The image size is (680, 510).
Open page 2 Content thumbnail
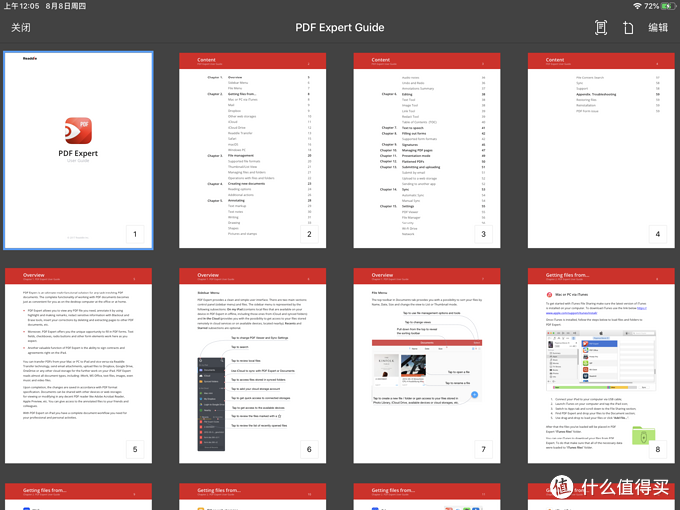point(252,150)
